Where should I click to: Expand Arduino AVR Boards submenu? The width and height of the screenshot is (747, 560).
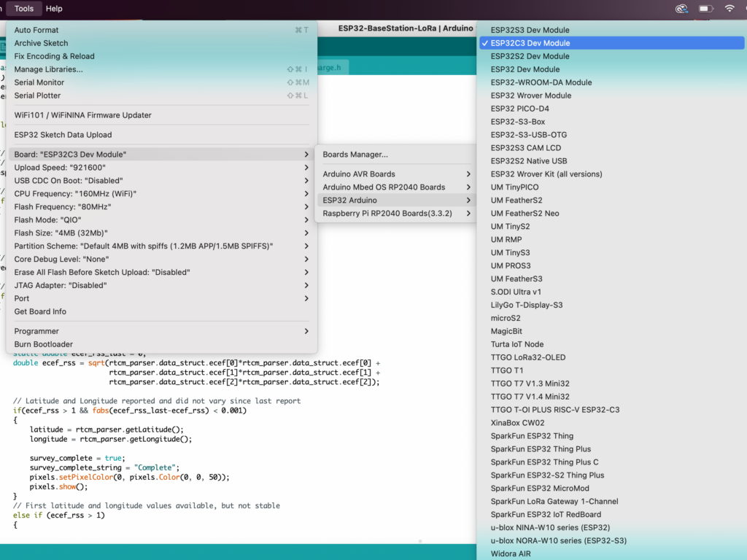click(x=396, y=174)
